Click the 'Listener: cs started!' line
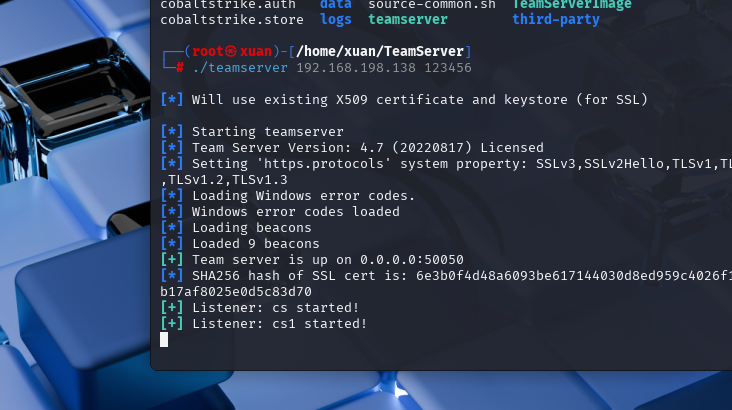The image size is (732, 410). (260, 307)
